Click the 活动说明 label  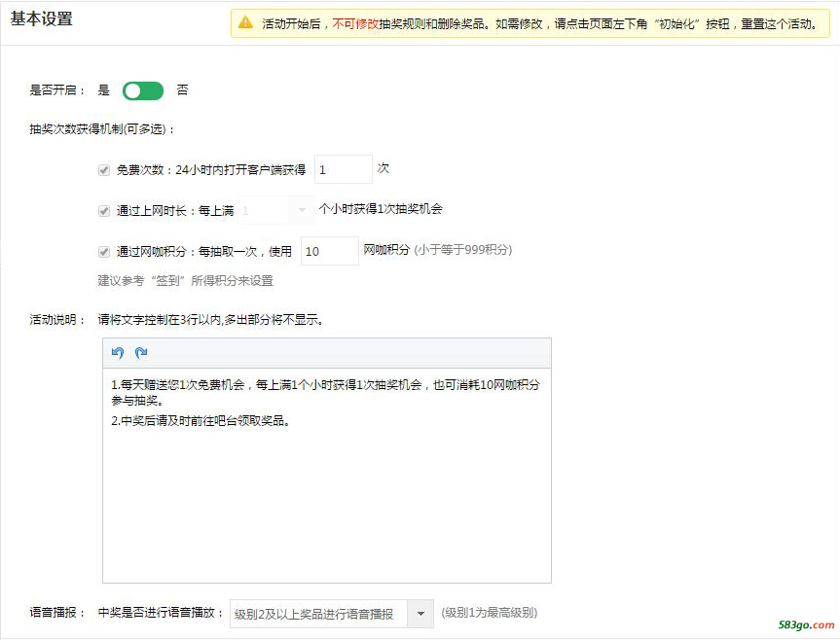(x=56, y=320)
